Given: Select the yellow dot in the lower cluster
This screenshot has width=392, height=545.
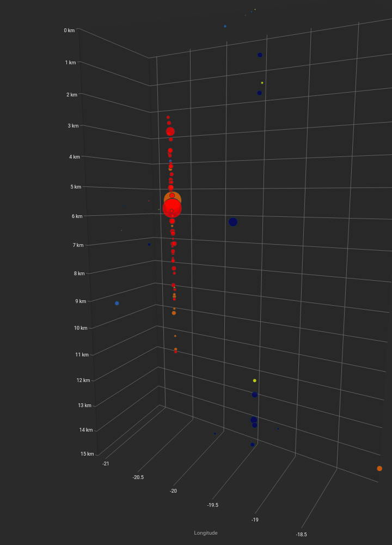Looking at the screenshot, I should (x=255, y=380).
